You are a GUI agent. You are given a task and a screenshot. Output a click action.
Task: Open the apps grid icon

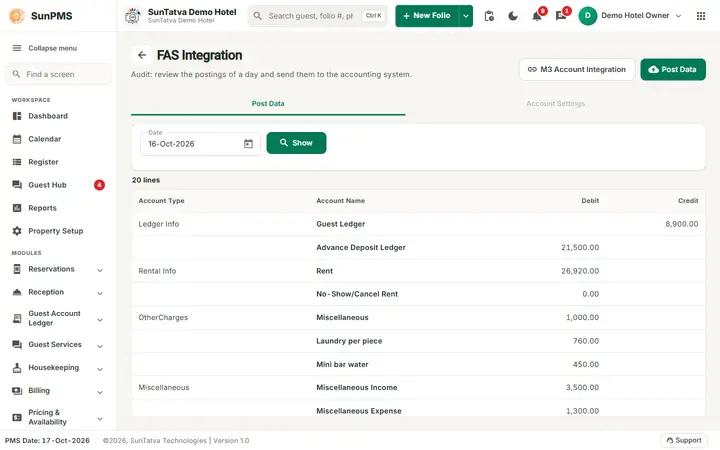(701, 16)
